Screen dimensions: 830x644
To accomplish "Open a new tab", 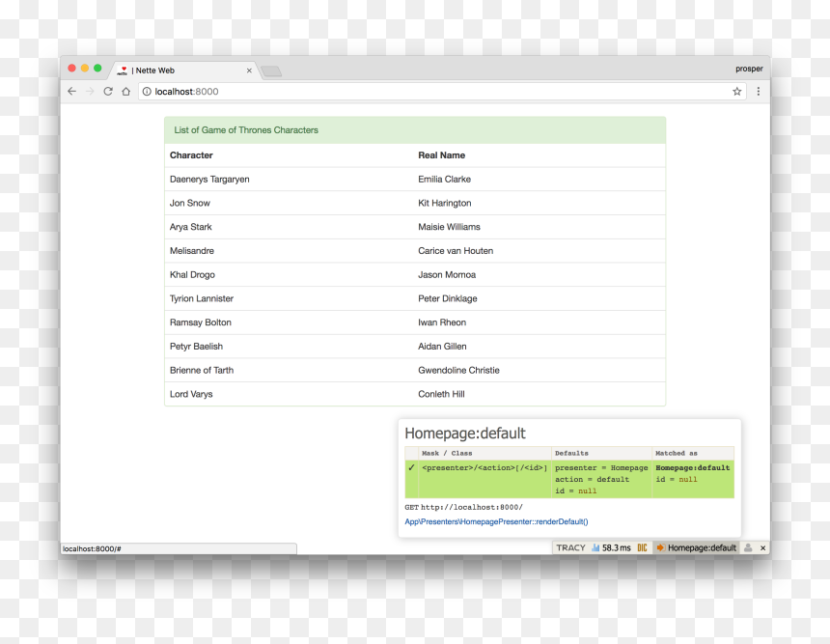I will coord(271,71).
